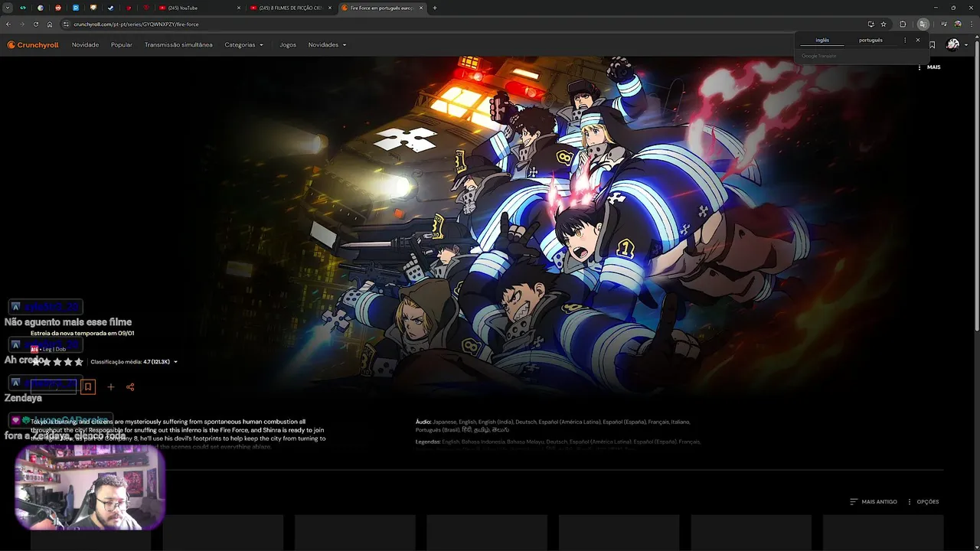Bookmark this page with the star icon
980x551 pixels.
pos(884,24)
